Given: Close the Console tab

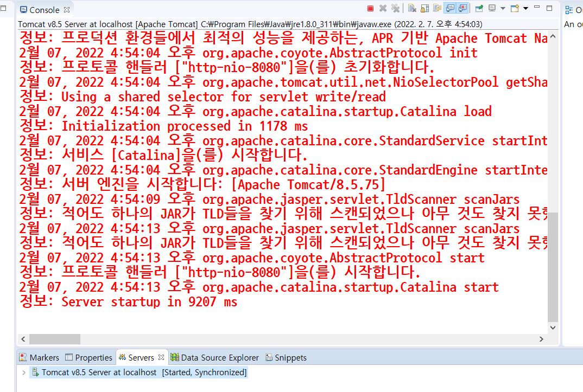Looking at the screenshot, I should point(67,10).
